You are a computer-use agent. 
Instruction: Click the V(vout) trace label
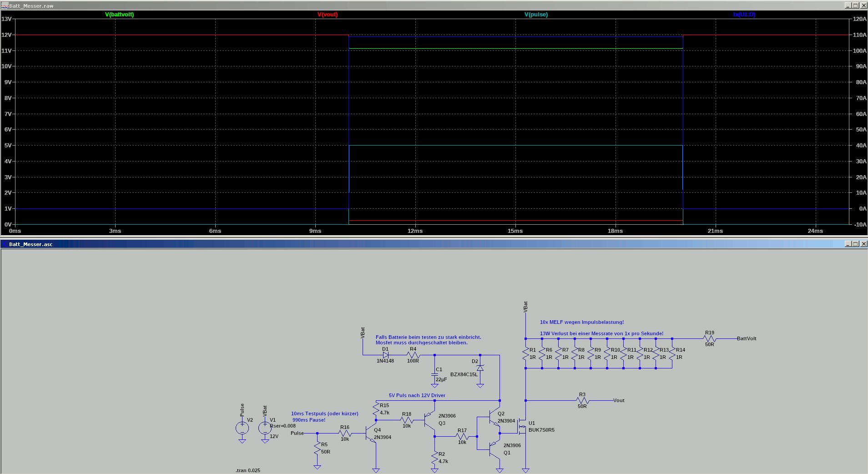coord(328,15)
